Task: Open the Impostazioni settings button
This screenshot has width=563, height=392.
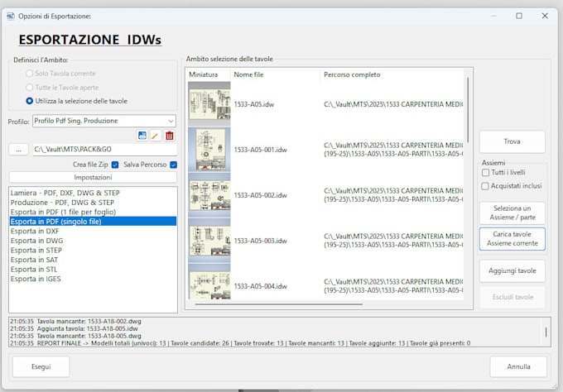Action: pos(93,177)
